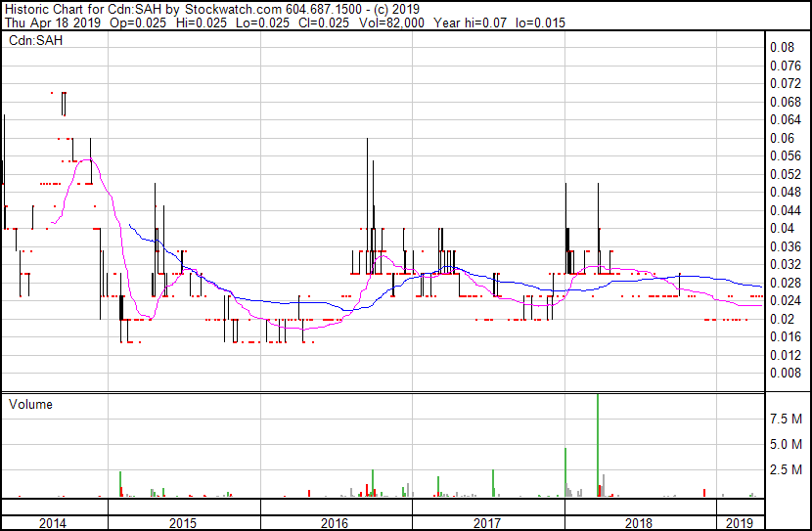Click the 'Stockwatch.com' text in header
Viewport: 812px width, 531px height.
(234, 10)
